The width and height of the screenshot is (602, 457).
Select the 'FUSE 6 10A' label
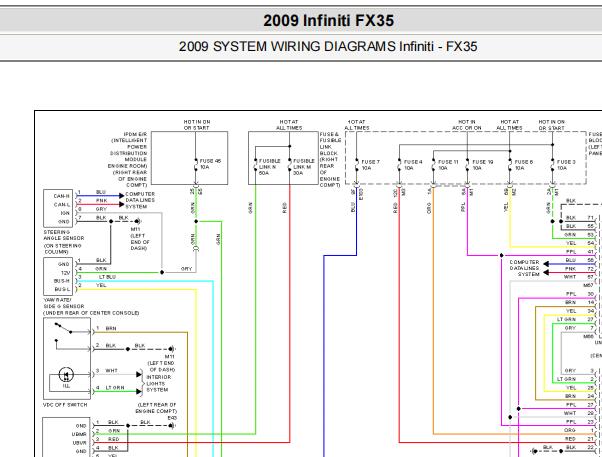pyautogui.click(x=524, y=165)
